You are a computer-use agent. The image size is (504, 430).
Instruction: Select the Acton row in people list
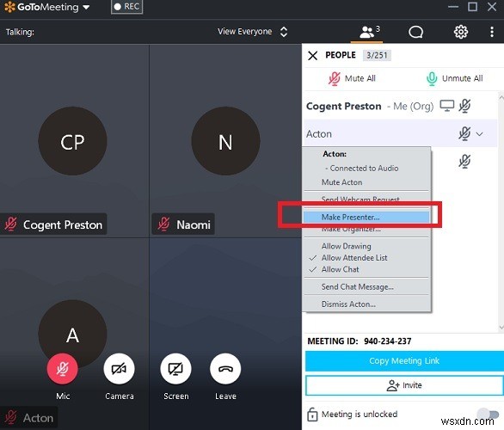point(401,133)
